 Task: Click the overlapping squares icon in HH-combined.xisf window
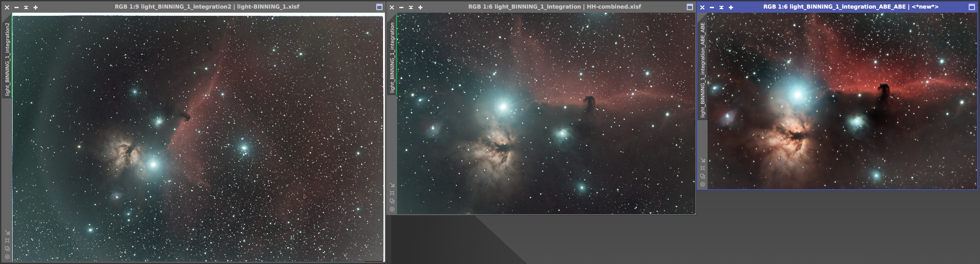pyautogui.click(x=392, y=201)
